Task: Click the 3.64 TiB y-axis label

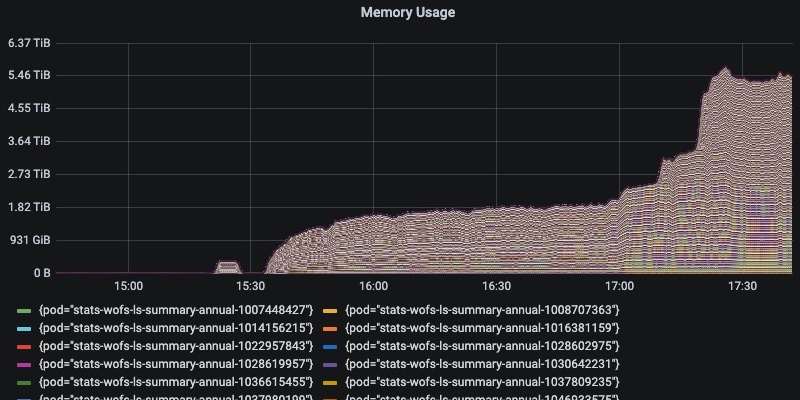Action: [29, 141]
